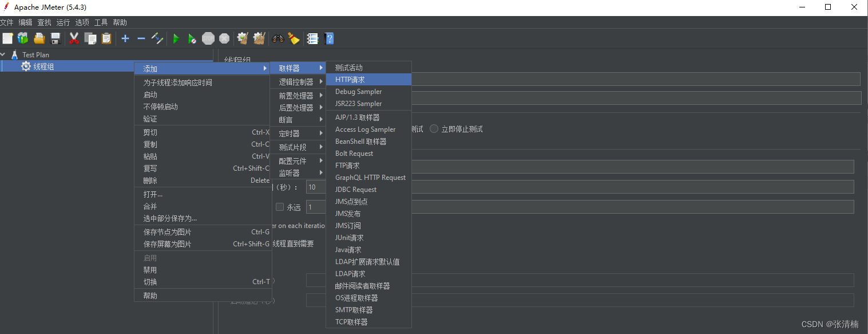Open the 文件 menu
Viewport: 868px width, 334px height.
point(7,22)
